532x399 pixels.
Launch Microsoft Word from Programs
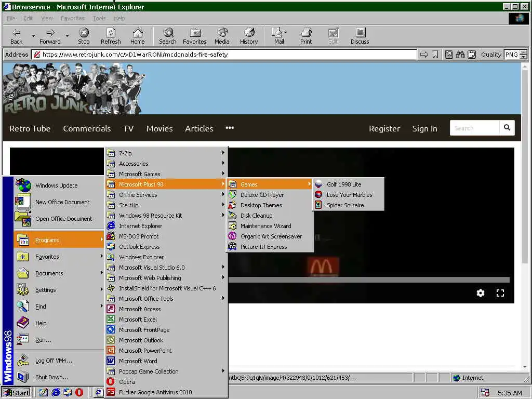[166, 361]
